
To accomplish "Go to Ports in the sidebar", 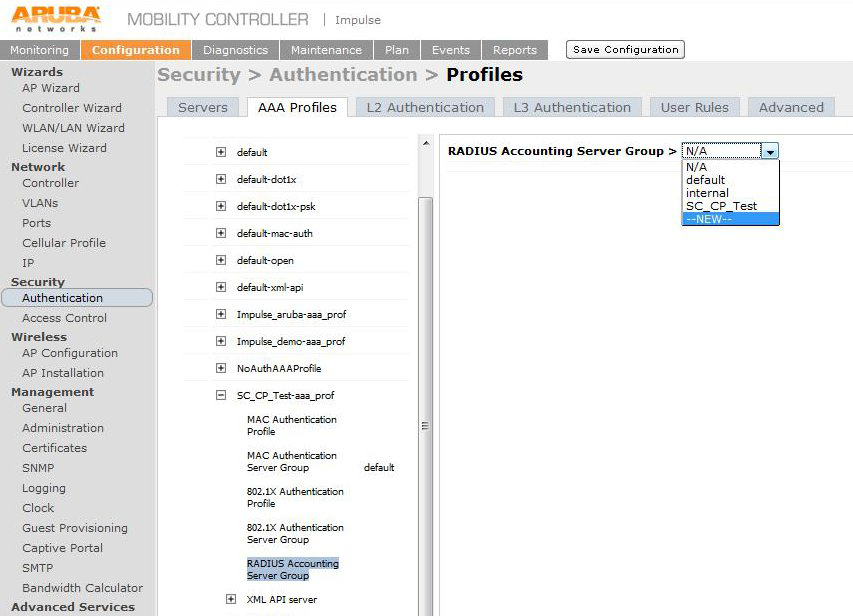I will click(36, 223).
